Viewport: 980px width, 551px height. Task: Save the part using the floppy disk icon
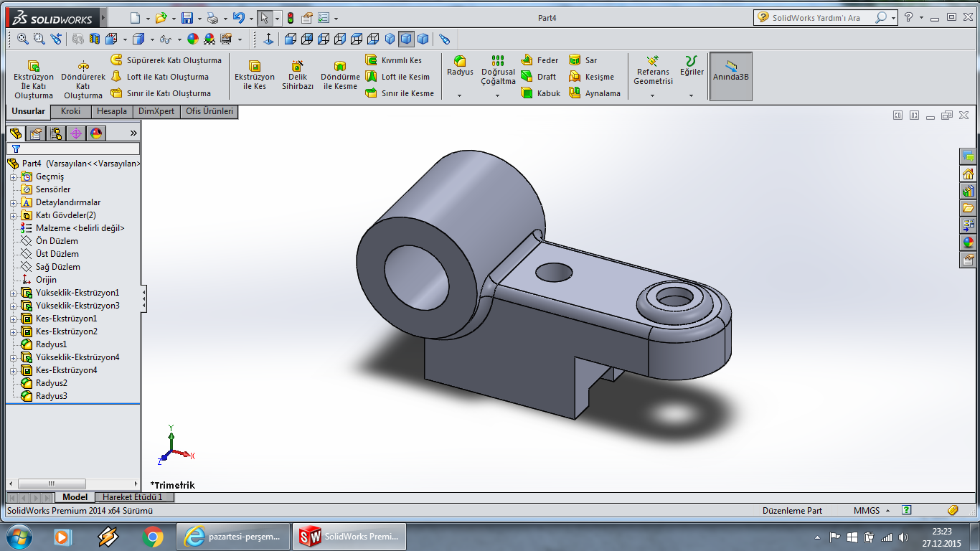click(x=187, y=18)
